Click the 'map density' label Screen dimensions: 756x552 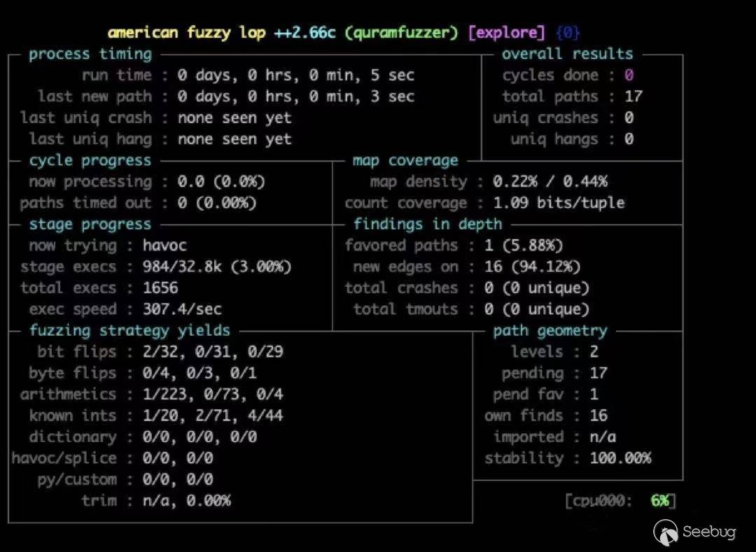(419, 182)
